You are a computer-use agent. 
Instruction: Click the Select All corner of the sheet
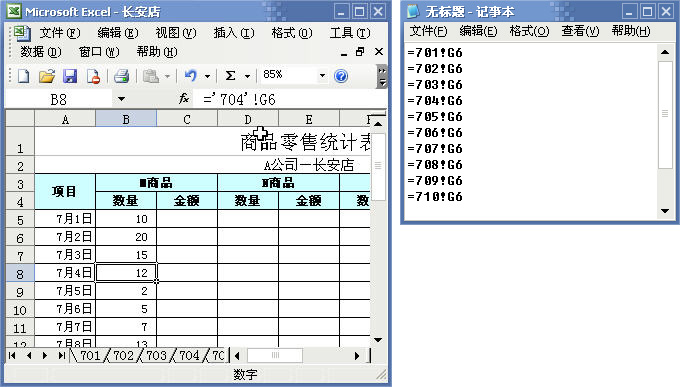20,118
